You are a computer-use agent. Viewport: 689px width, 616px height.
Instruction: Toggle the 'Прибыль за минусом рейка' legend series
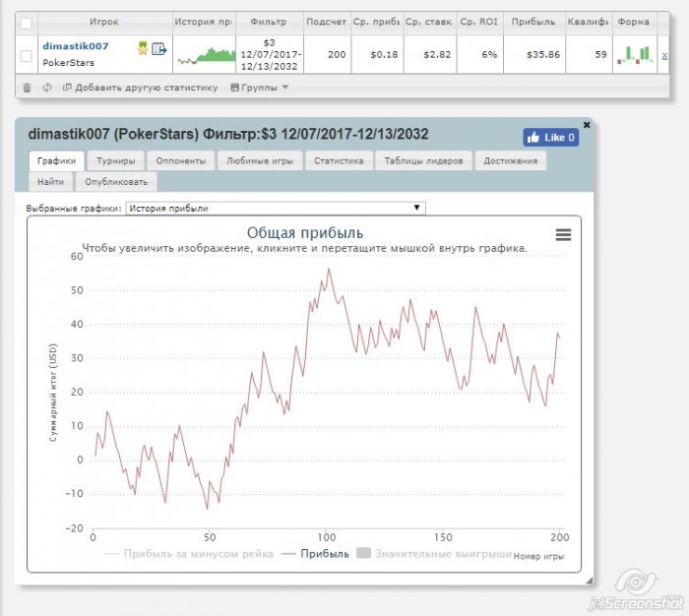[189, 554]
